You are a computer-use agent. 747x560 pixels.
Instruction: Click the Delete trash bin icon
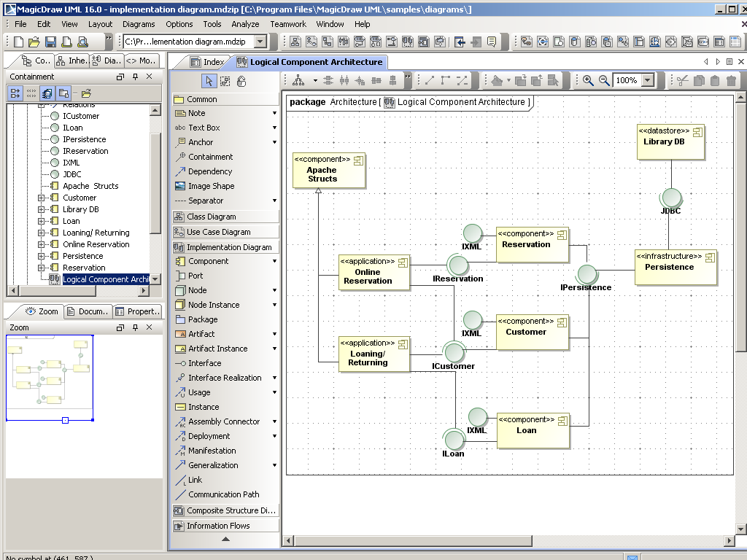(x=731, y=80)
